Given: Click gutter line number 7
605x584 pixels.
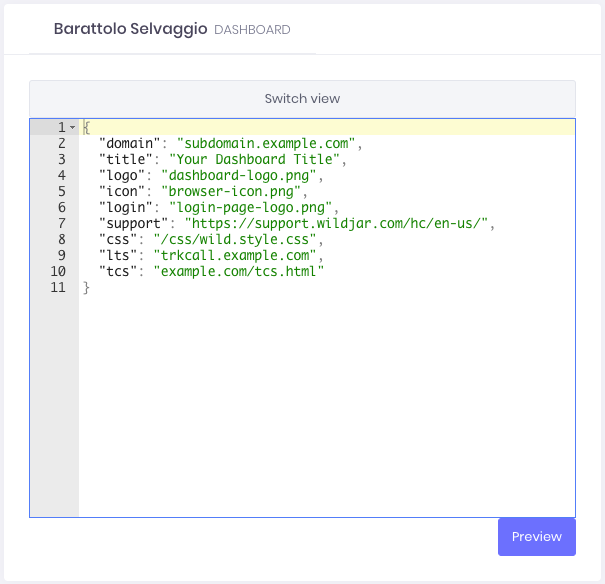Looking at the screenshot, I should point(62,223).
